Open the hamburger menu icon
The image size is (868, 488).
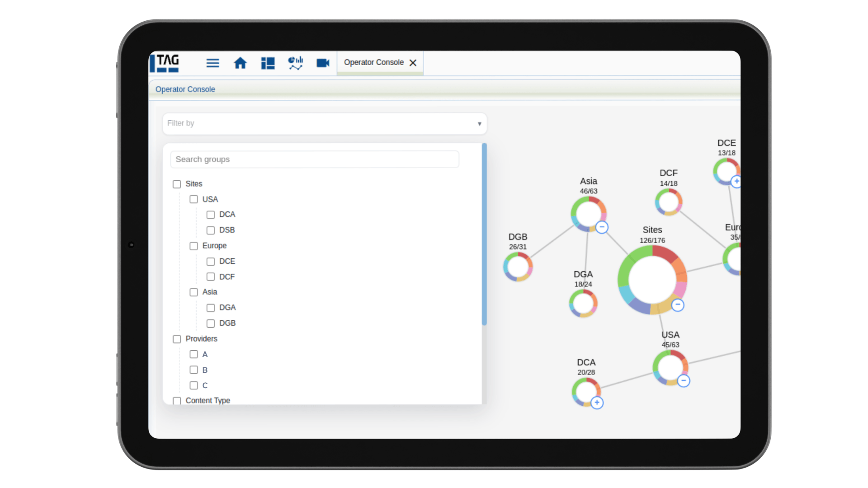(x=212, y=63)
